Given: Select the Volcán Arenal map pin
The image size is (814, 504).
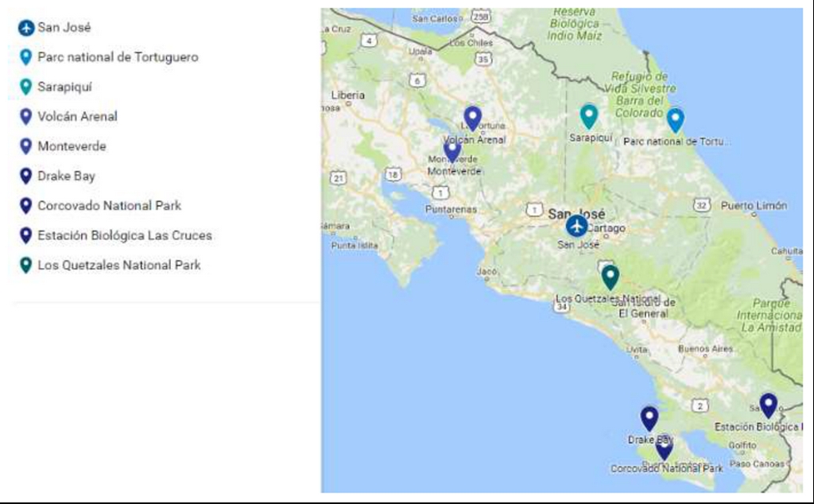Looking at the screenshot, I should [473, 118].
